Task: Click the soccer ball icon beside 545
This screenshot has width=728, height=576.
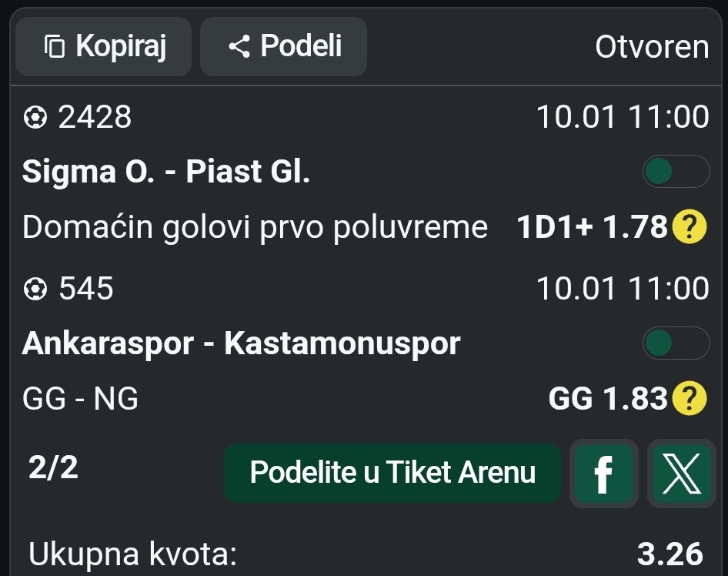Action: tap(35, 290)
